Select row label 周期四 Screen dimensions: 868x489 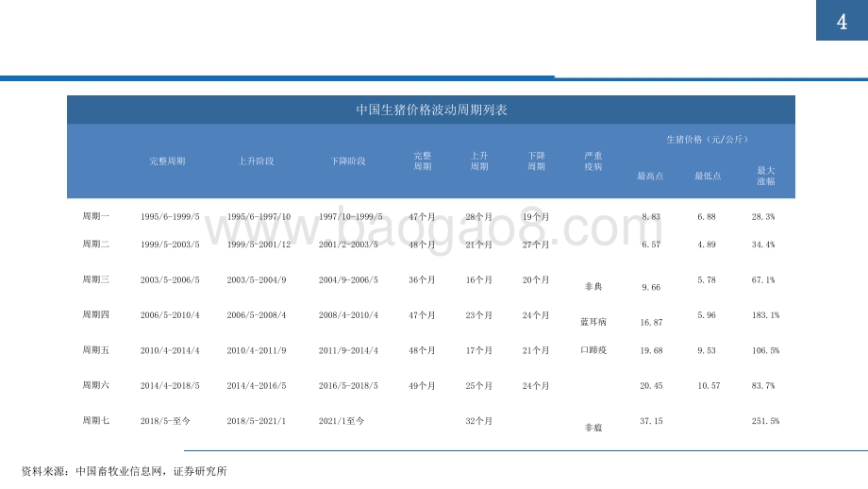[96, 314]
